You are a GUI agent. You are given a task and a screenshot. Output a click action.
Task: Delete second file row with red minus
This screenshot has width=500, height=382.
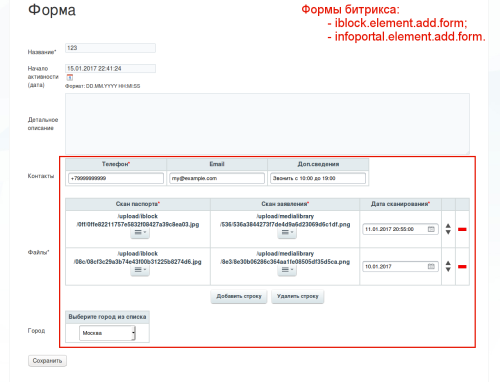(x=462, y=267)
